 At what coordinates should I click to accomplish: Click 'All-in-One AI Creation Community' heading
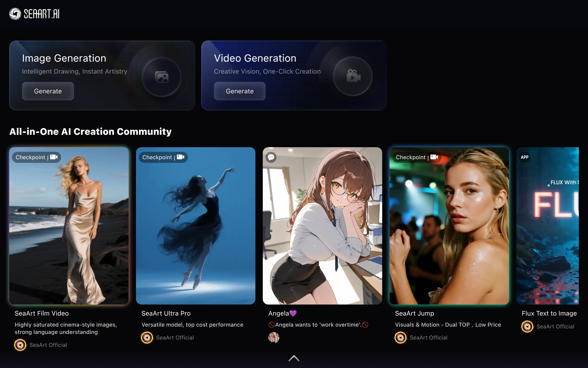click(x=90, y=131)
